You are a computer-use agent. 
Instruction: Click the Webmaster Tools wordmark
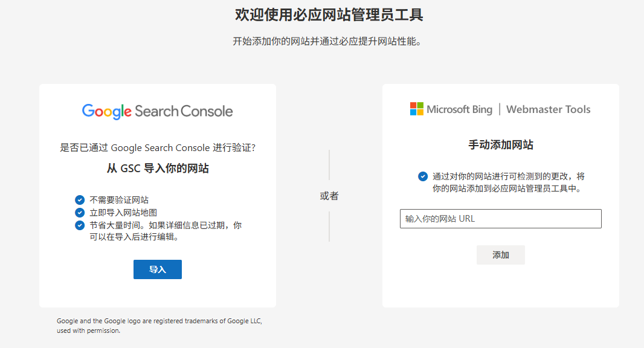click(548, 109)
